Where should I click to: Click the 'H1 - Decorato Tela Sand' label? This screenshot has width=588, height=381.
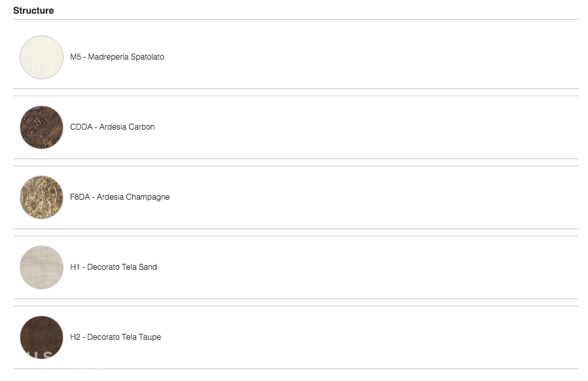point(113,267)
